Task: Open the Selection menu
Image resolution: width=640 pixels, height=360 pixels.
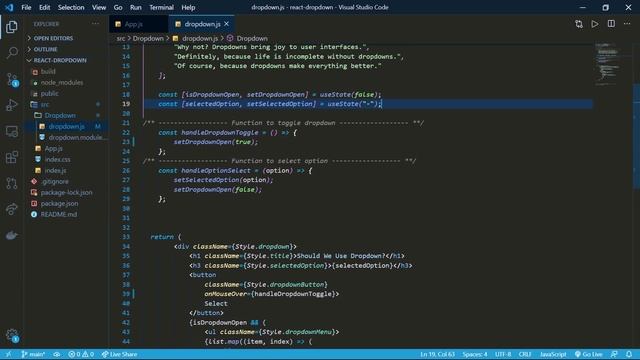Action: [x=71, y=7]
